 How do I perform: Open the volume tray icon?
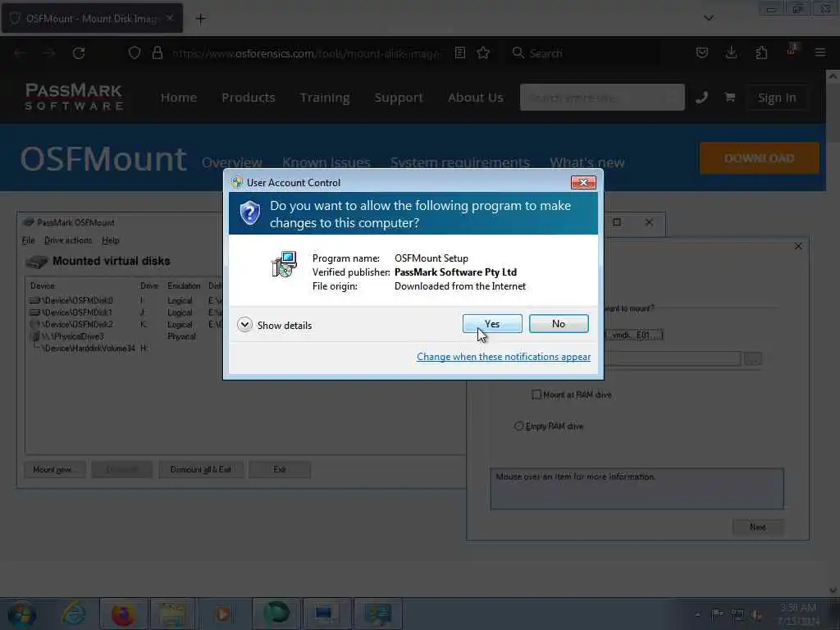click(x=756, y=614)
